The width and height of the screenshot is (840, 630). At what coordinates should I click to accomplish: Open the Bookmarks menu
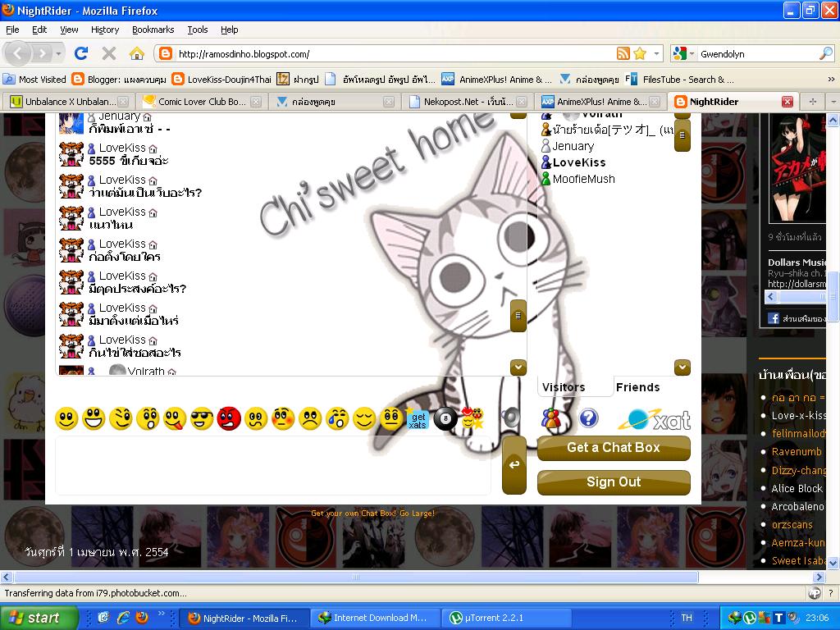(x=153, y=30)
